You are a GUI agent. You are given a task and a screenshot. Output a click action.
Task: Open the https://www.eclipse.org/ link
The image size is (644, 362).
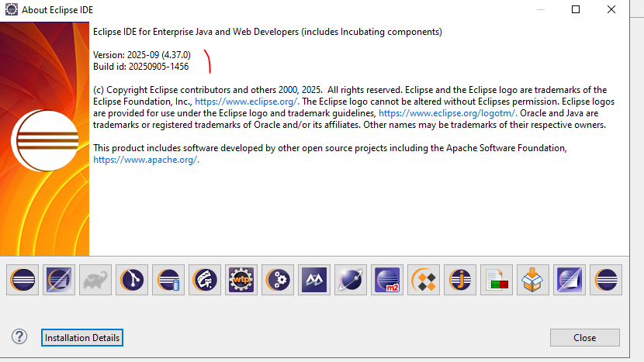pyautogui.click(x=247, y=102)
